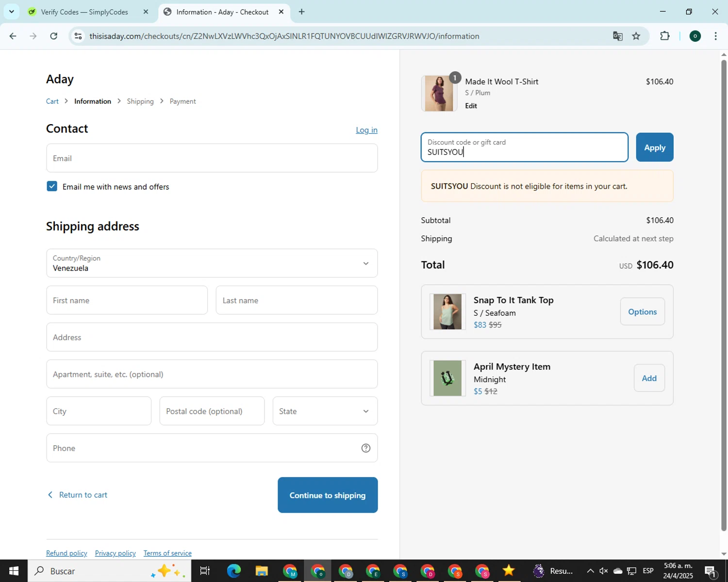The image size is (728, 582).
Task: Focus the Last name field
Action: point(297,300)
